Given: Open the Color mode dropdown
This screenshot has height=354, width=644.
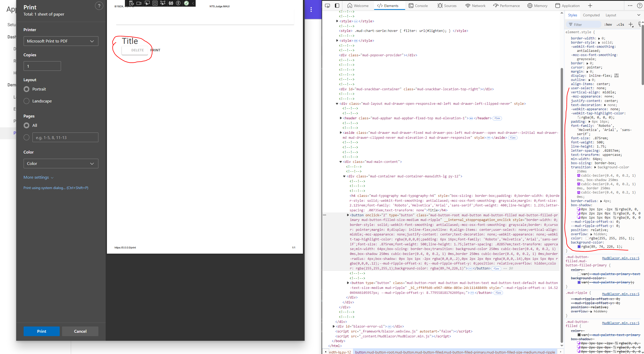Looking at the screenshot, I should 61,164.
